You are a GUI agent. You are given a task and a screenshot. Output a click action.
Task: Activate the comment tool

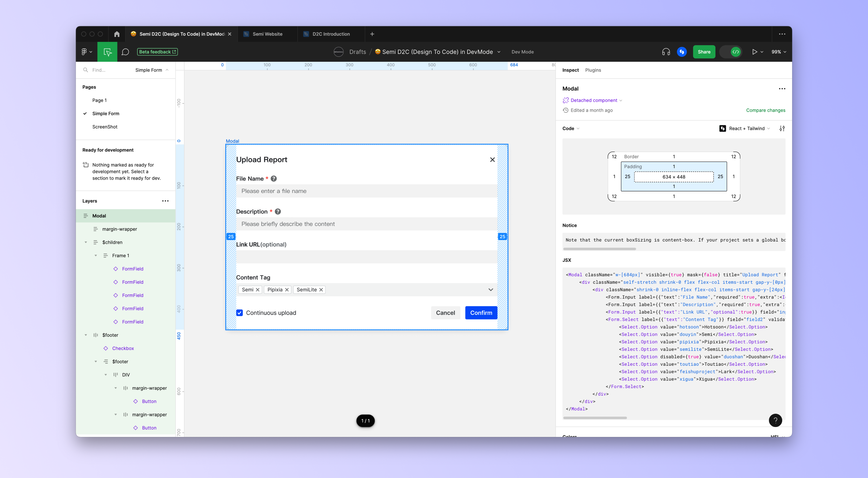click(125, 52)
